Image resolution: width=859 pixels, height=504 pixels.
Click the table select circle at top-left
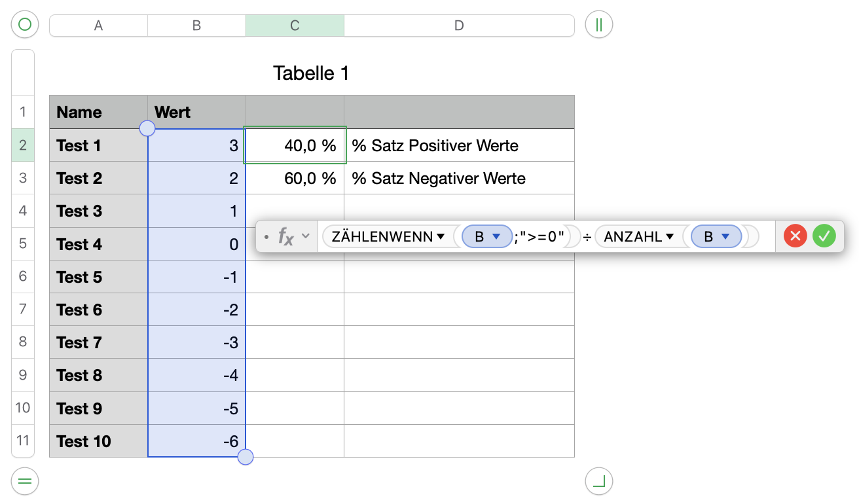[25, 26]
